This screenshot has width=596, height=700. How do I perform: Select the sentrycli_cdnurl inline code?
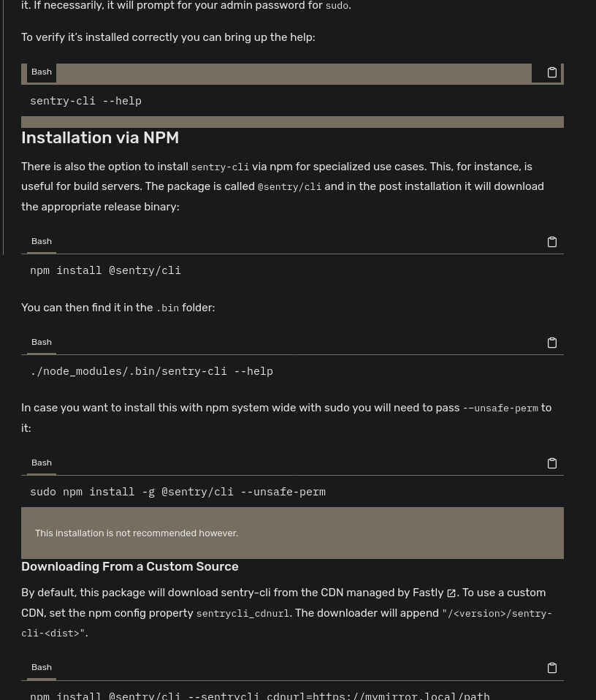click(x=242, y=613)
